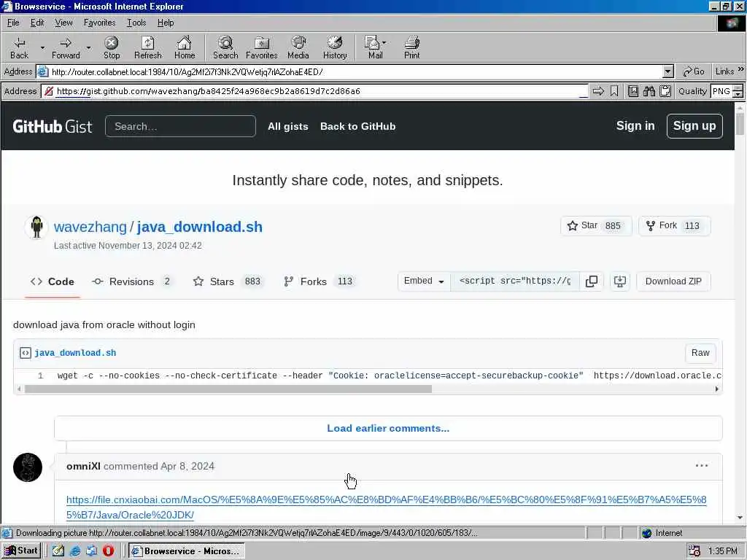
Task: Open the File menu
Action: 13,23
